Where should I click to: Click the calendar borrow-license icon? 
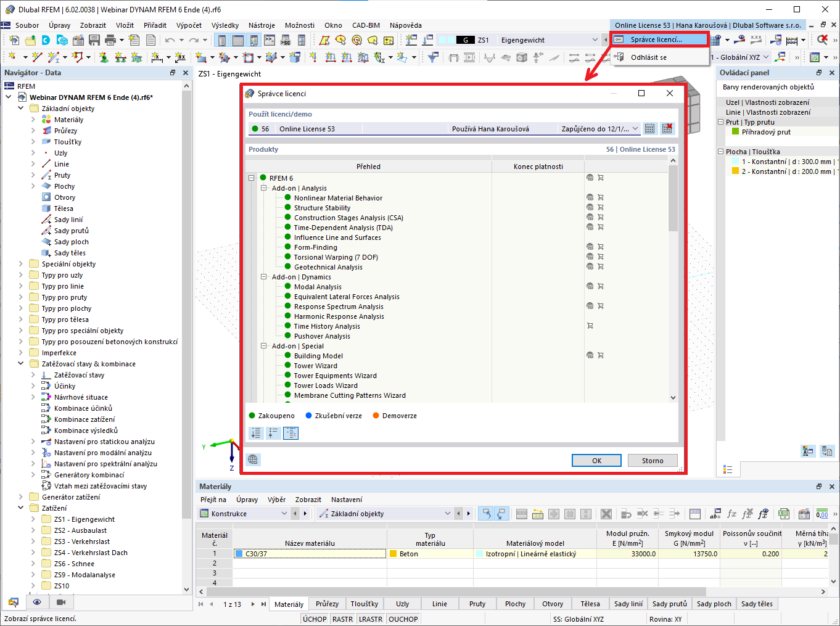(650, 129)
